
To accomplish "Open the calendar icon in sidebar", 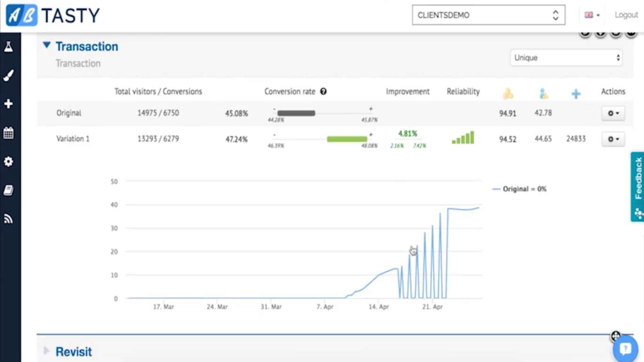I will [x=8, y=133].
